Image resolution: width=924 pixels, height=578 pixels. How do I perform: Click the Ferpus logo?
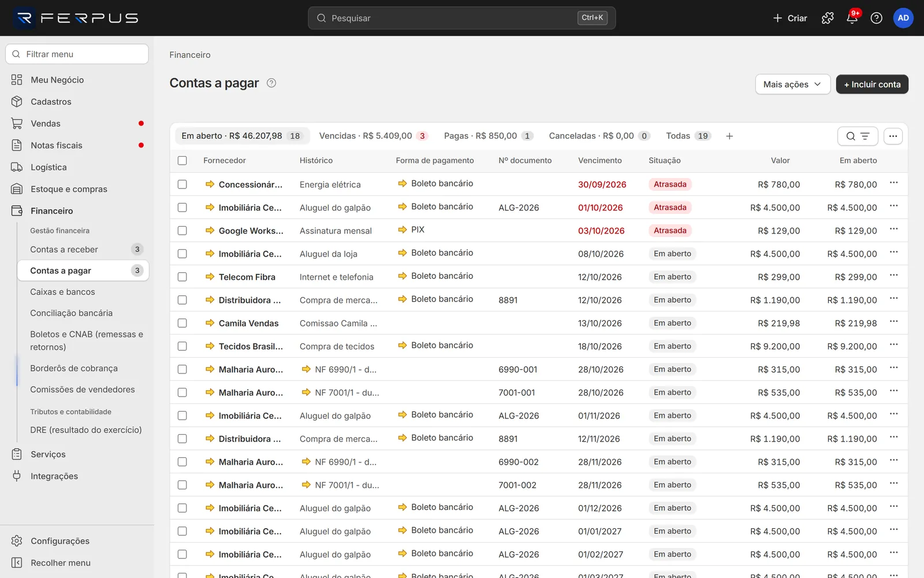76,18
